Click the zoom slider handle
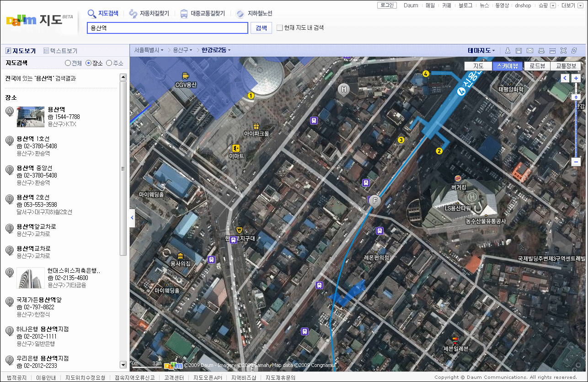 pyautogui.click(x=576, y=97)
